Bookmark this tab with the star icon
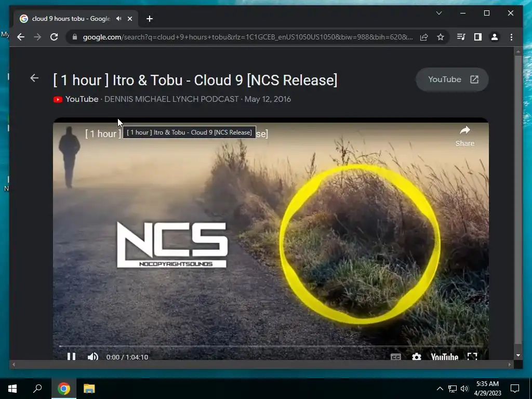 click(x=441, y=37)
